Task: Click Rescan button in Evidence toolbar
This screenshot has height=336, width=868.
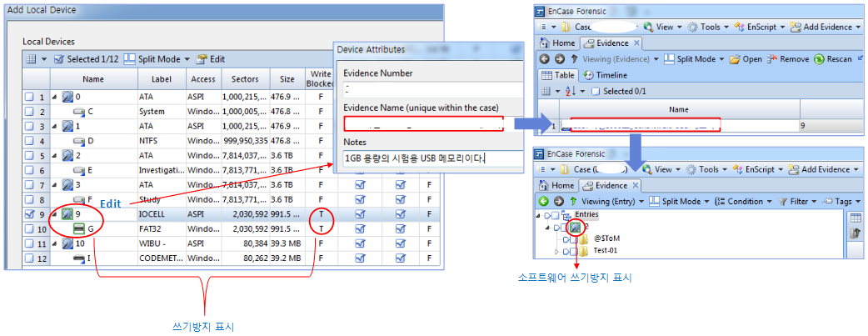Action: click(832, 58)
